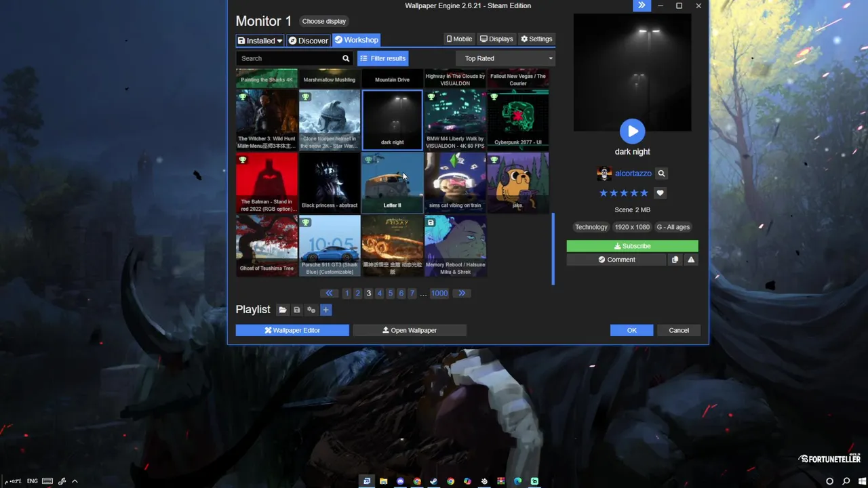The image size is (868, 488).
Task: Open Steam from the taskbar
Action: [433, 481]
